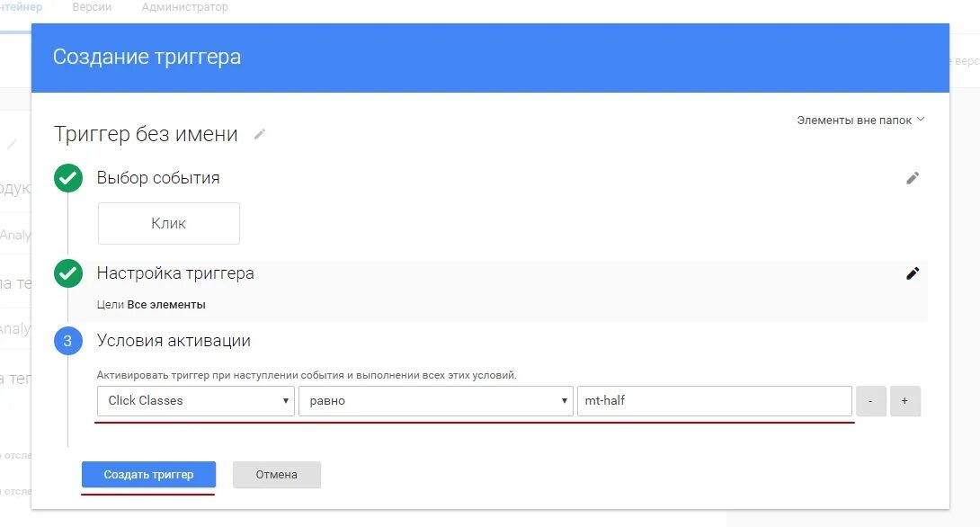Viewport: 980px width, 527px height.
Task: Switch to the Версии tab
Action: coord(92,7)
